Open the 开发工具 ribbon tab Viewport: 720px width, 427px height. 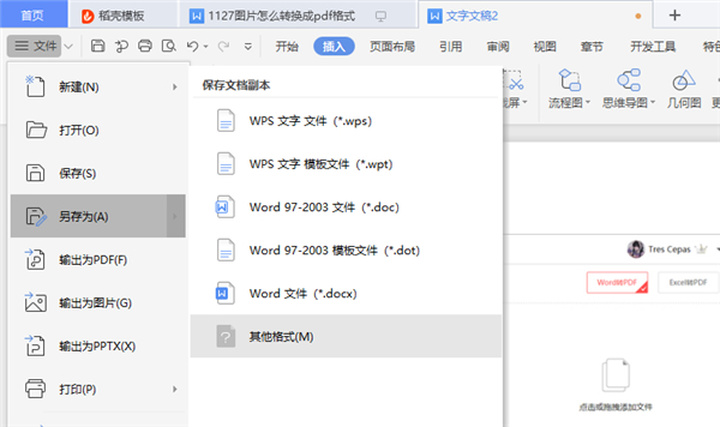pos(653,46)
